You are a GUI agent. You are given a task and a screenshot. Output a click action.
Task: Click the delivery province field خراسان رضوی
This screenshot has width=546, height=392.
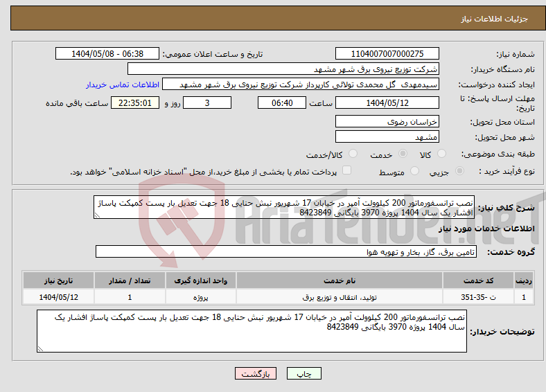387,121
